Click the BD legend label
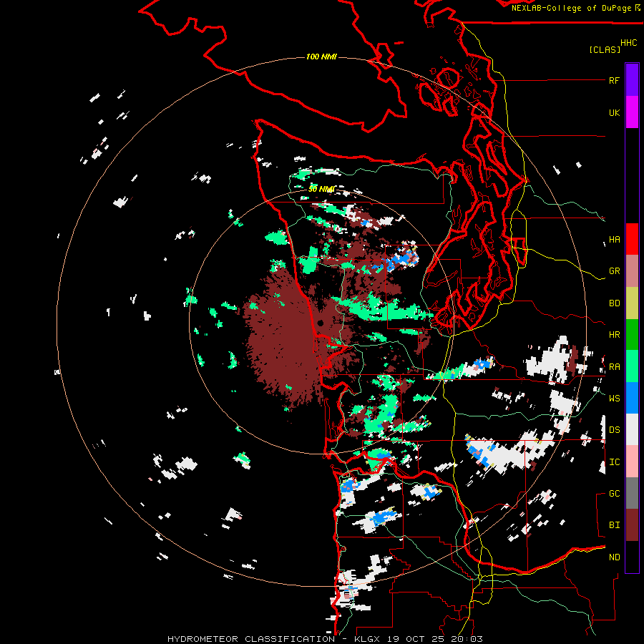This screenshot has height=644, width=644. tap(614, 303)
